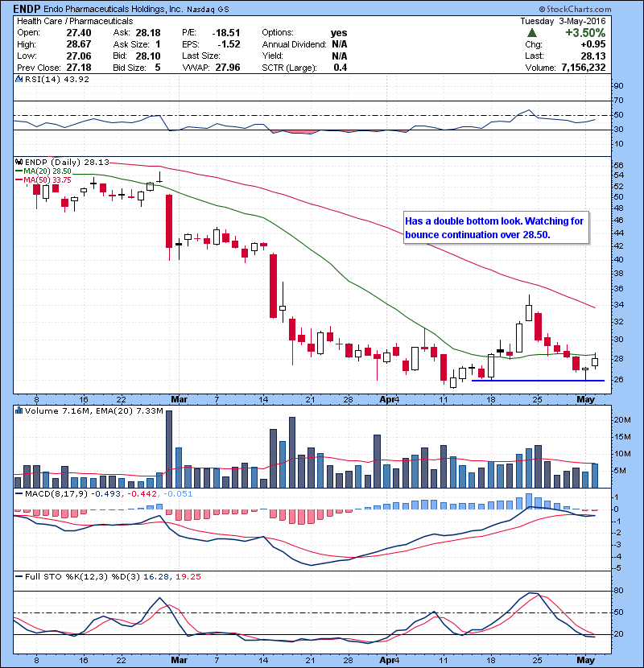Screen dimensions: 644x668
Task: Click the green up-triangle change indicator
Action: tap(531, 33)
